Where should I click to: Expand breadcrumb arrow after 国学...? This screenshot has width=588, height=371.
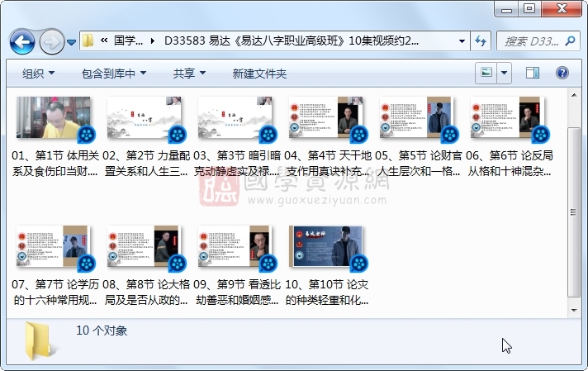coord(152,40)
